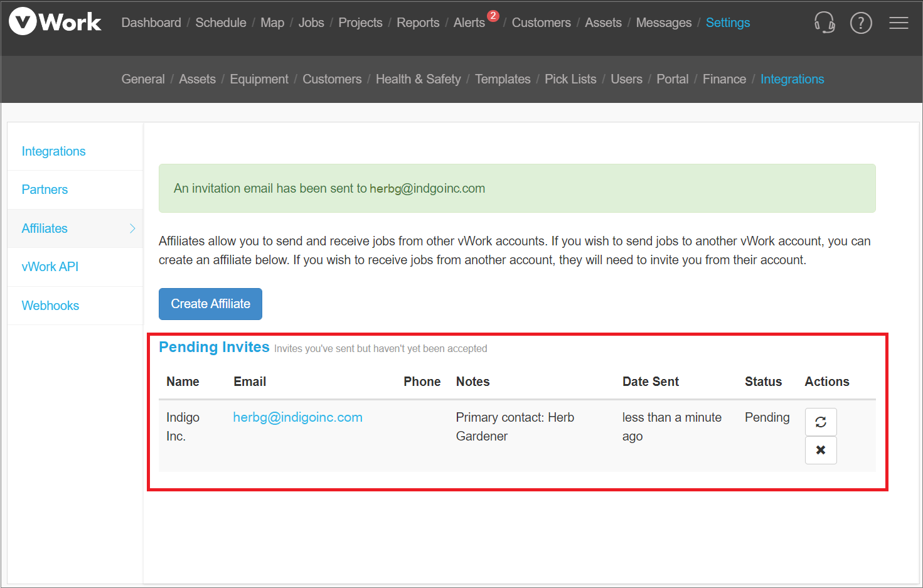This screenshot has height=588, width=923.
Task: Open the Messages page
Action: coord(664,23)
